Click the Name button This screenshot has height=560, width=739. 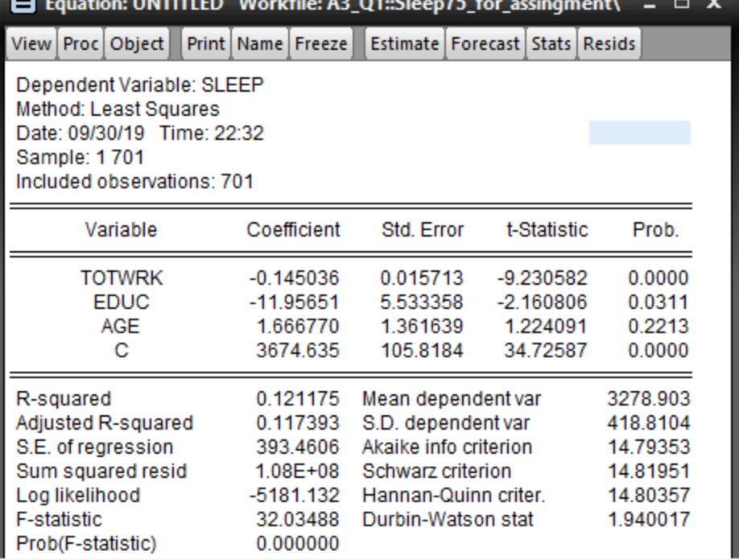[x=260, y=43]
